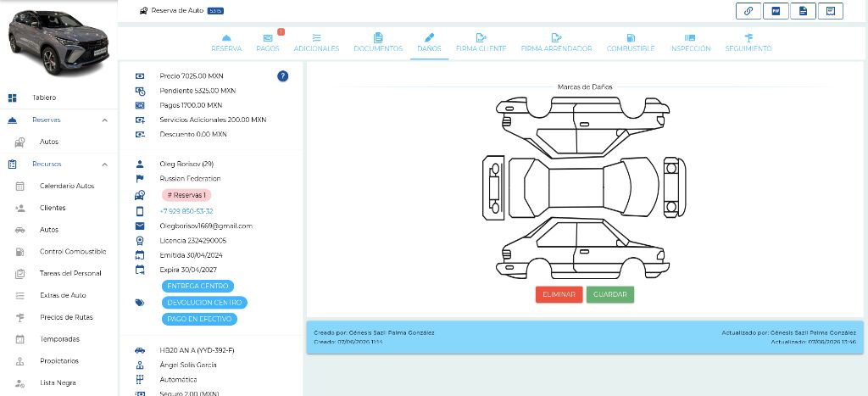Click the green Guardar button
The width and height of the screenshot is (868, 396).
click(x=610, y=294)
